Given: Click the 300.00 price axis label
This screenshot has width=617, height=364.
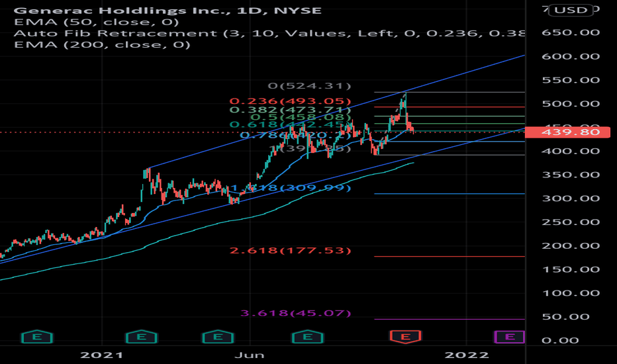Looking at the screenshot, I should pyautogui.click(x=571, y=199).
